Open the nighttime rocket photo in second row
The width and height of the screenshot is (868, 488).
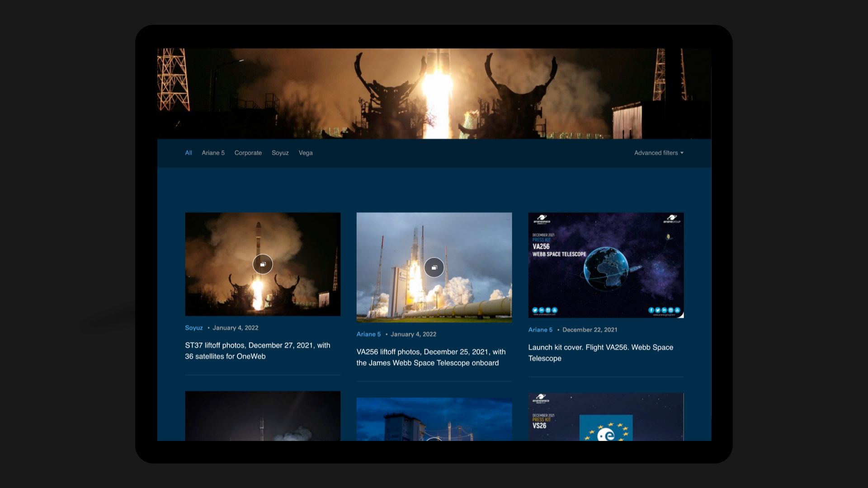pyautogui.click(x=263, y=416)
